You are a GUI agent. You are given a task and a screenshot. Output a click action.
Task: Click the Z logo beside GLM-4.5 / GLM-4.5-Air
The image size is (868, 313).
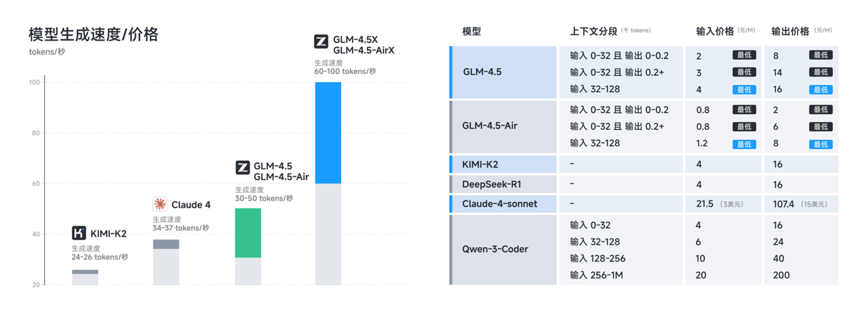click(243, 167)
